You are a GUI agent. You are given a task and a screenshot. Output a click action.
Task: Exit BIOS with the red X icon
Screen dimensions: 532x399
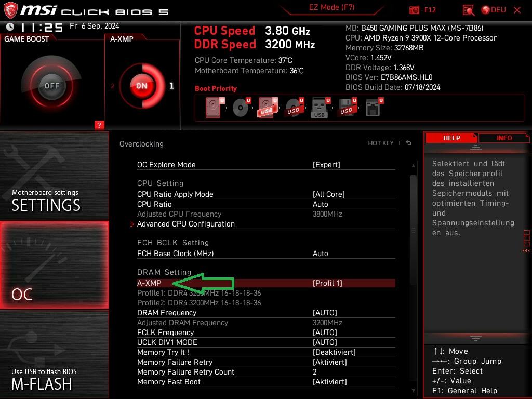tap(517, 10)
